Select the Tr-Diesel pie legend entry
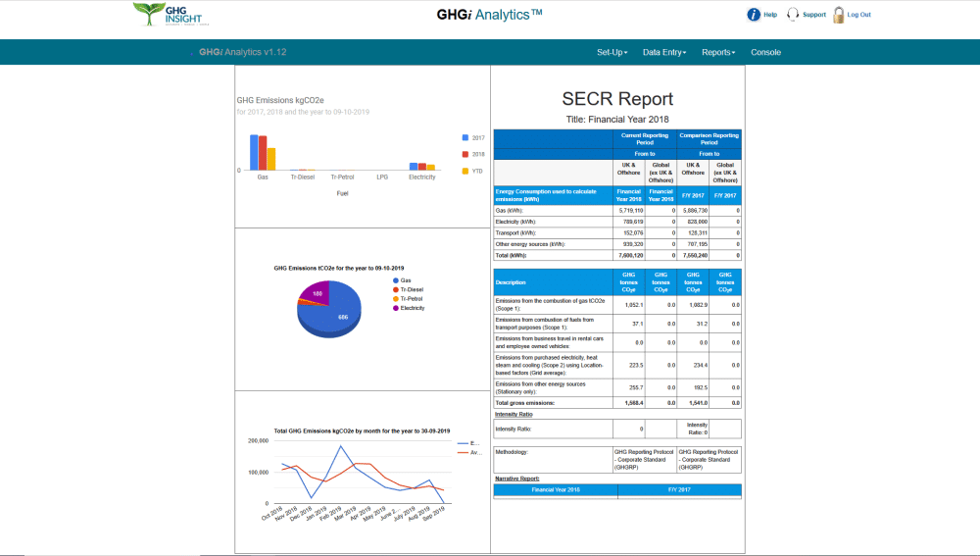Image resolution: width=980 pixels, height=556 pixels. click(x=408, y=289)
